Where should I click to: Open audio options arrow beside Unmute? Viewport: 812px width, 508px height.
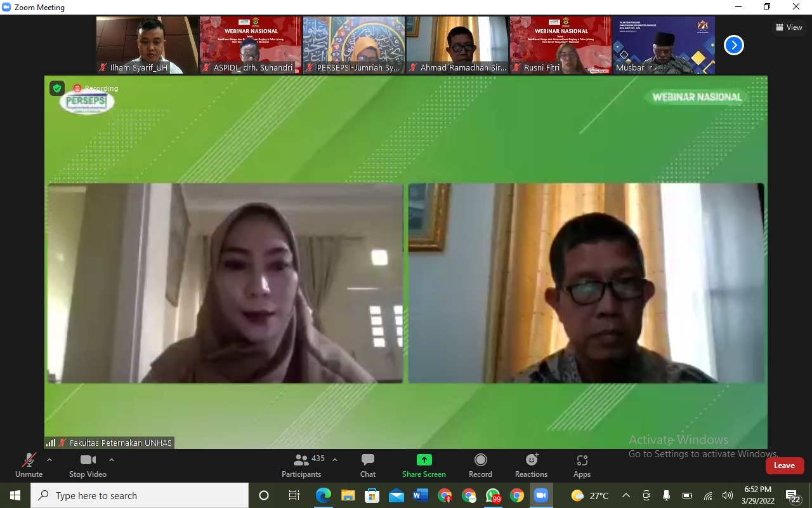[49, 460]
